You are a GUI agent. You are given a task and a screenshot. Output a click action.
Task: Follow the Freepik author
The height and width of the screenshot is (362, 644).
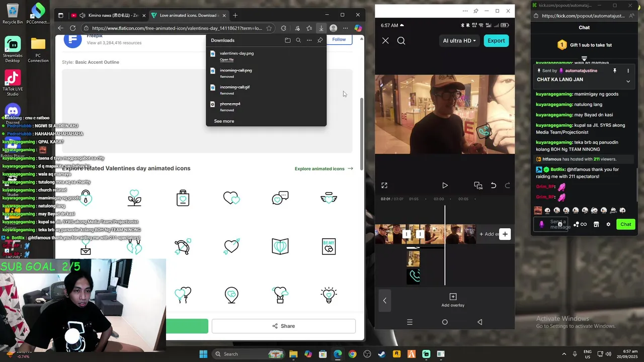click(x=339, y=39)
